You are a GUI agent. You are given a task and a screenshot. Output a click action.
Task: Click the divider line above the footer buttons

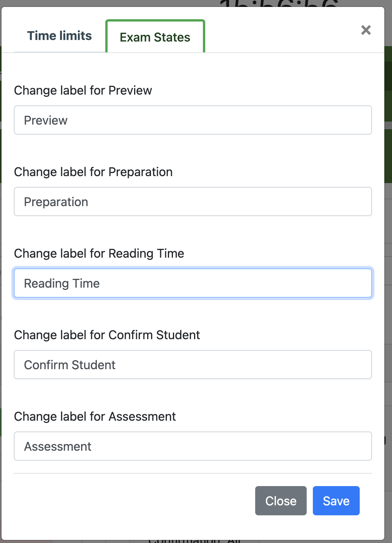coord(193,473)
